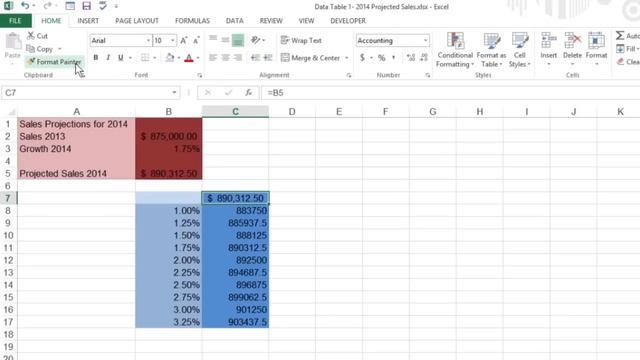Open the Name Box dropdown arrow
The width and height of the screenshot is (640, 360).
[174, 93]
